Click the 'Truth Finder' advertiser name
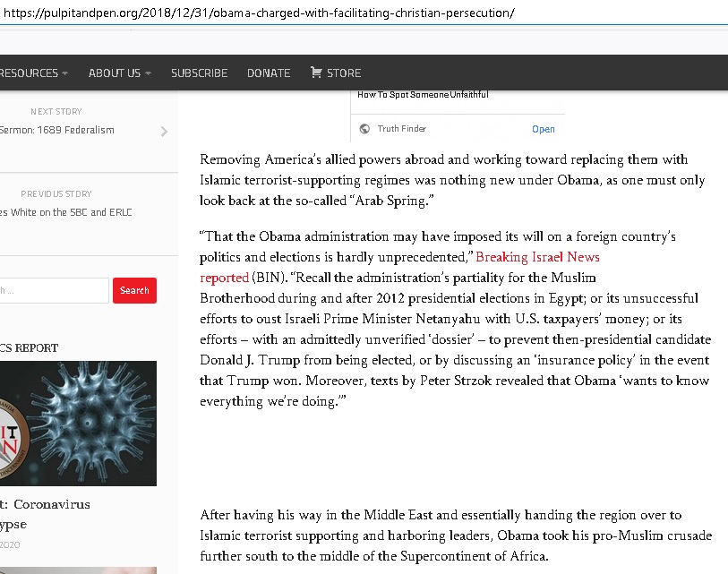Viewport: 728px width, 574px height. pyautogui.click(x=401, y=129)
